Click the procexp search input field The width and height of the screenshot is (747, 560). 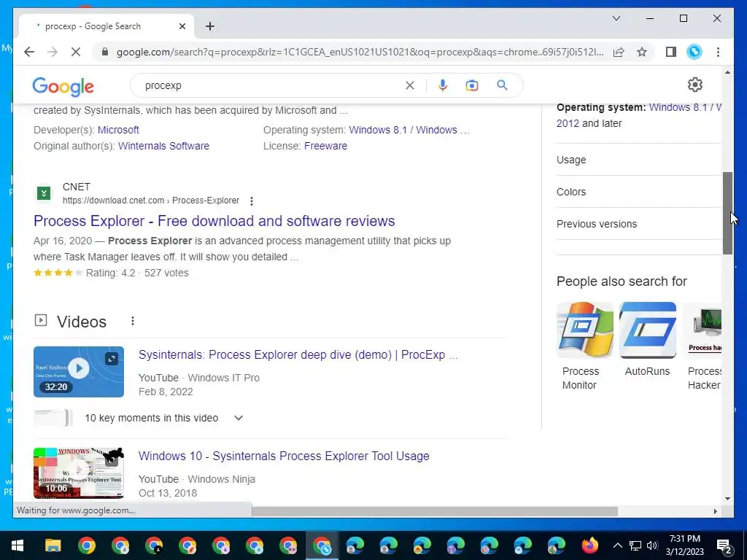pos(271,85)
